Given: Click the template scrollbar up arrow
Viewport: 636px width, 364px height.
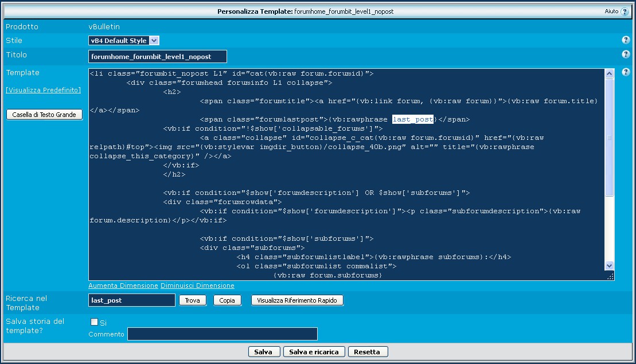Looking at the screenshot, I should coord(609,74).
